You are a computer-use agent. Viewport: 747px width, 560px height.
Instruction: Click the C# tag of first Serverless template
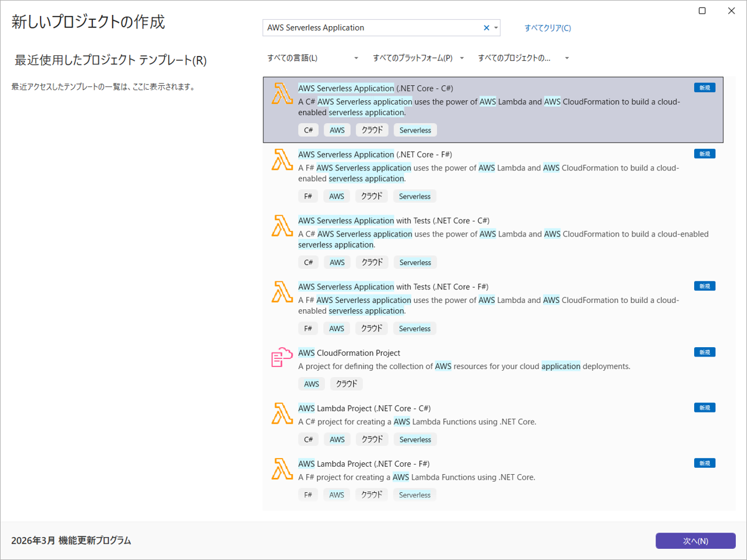308,130
